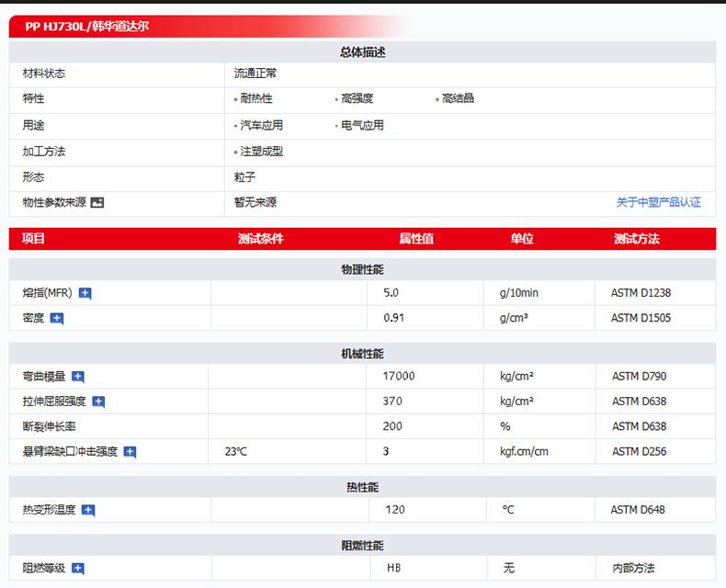This screenshot has width=726, height=588.
Task: Open the plus icon beside 悬臂梁缺口冲击强度
Action: pos(130,452)
